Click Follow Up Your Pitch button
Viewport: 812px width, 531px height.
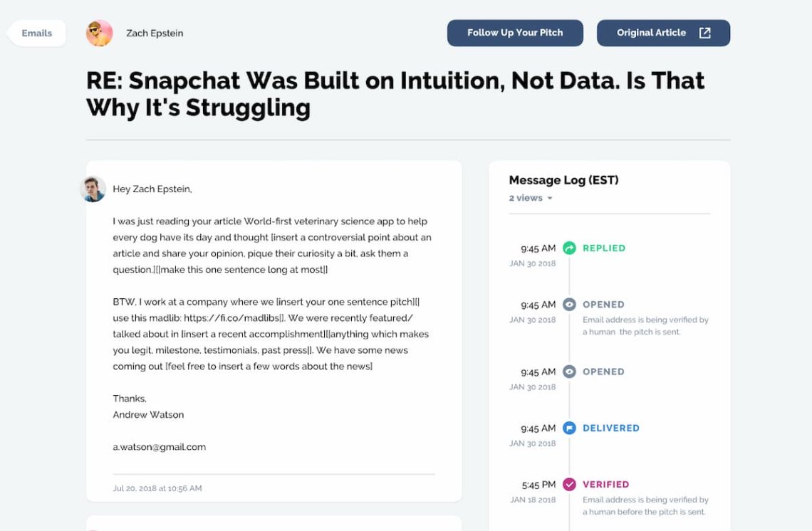pos(515,33)
